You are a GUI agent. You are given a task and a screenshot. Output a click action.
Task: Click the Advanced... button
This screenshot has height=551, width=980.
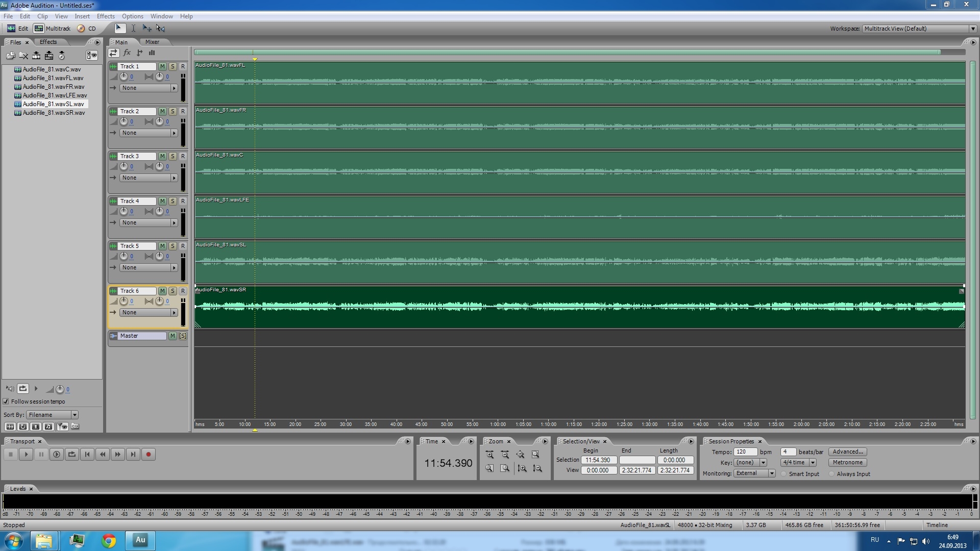(847, 452)
